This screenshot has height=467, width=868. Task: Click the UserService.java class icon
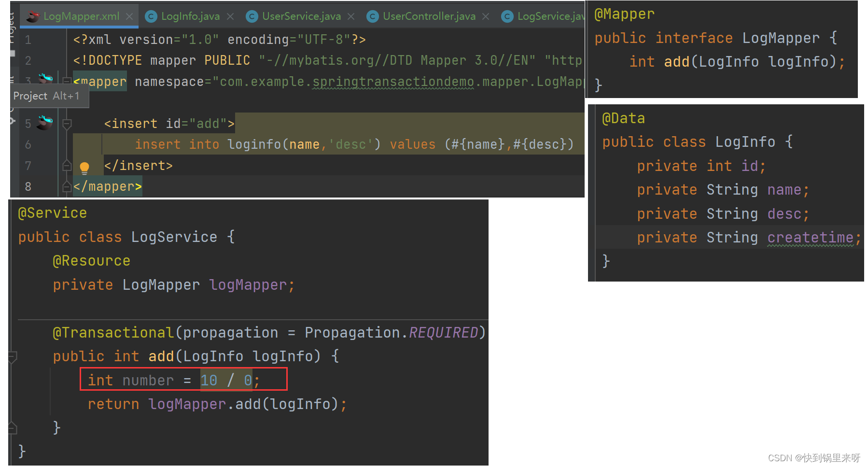coord(252,16)
